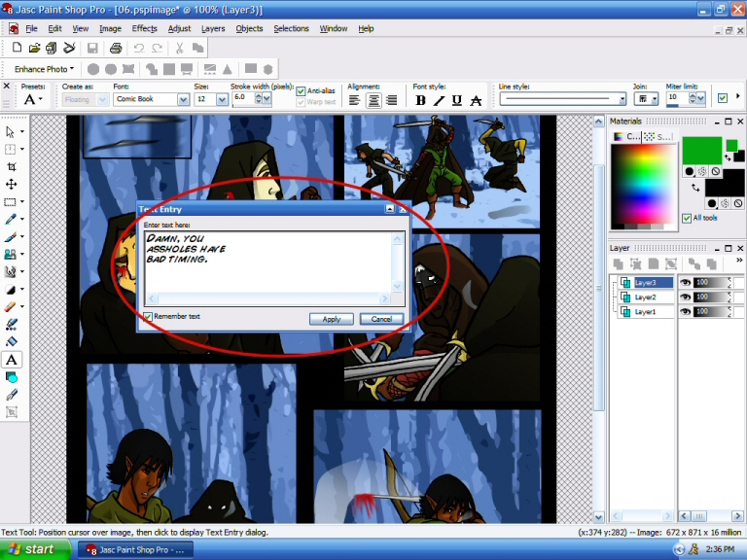Open the Effects menu
Image resolution: width=747 pixels, height=560 pixels.
coord(144,28)
